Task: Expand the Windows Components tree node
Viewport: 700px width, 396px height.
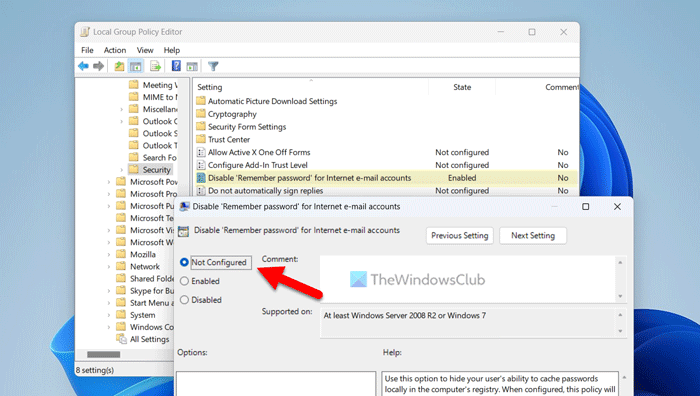Action: (x=109, y=327)
